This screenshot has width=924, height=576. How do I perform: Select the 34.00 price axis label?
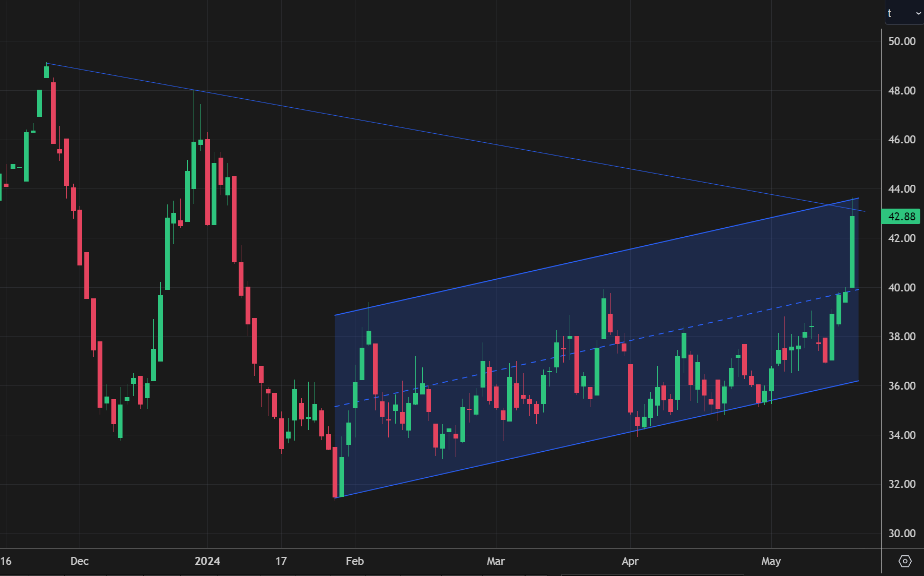coord(902,435)
